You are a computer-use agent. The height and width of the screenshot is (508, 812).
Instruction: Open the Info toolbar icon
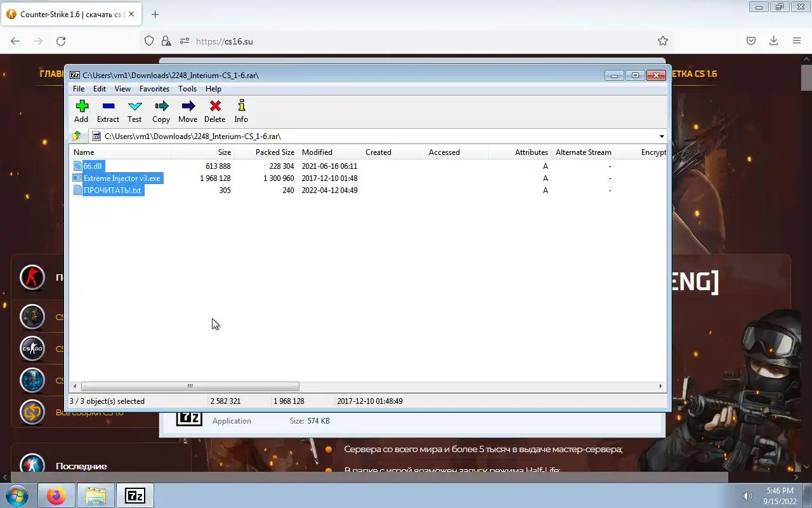(x=241, y=106)
